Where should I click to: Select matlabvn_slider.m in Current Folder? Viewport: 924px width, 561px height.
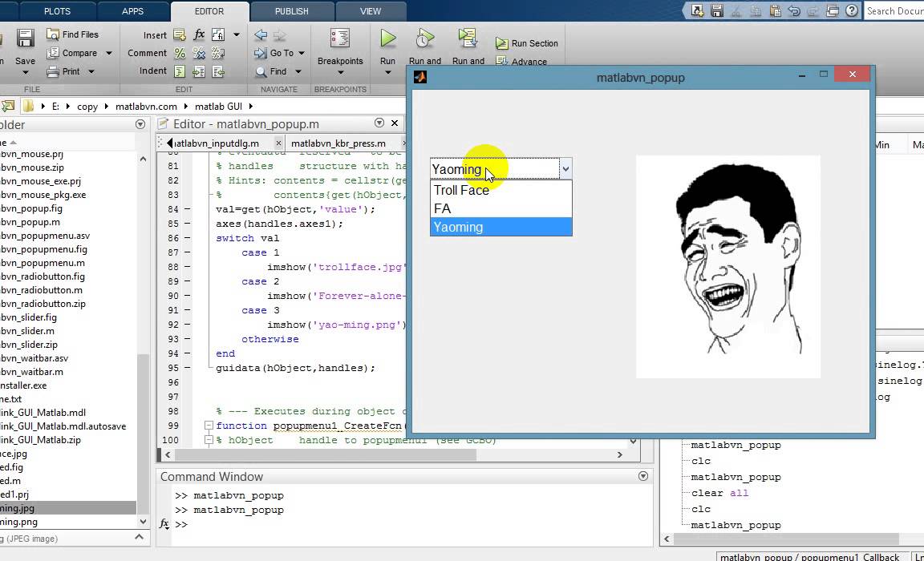tap(27, 331)
